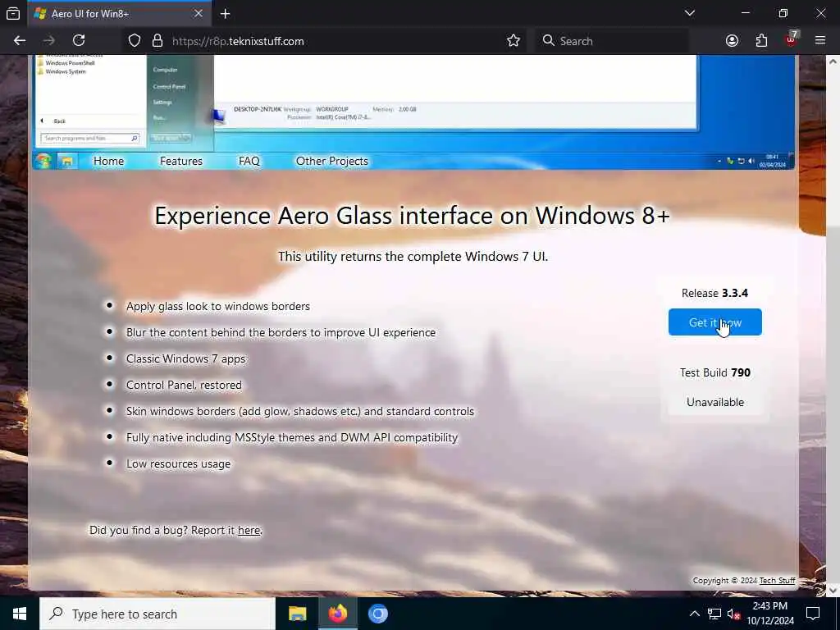The image size is (840, 630).
Task: Bookmark this page with the star
Action: (x=514, y=41)
